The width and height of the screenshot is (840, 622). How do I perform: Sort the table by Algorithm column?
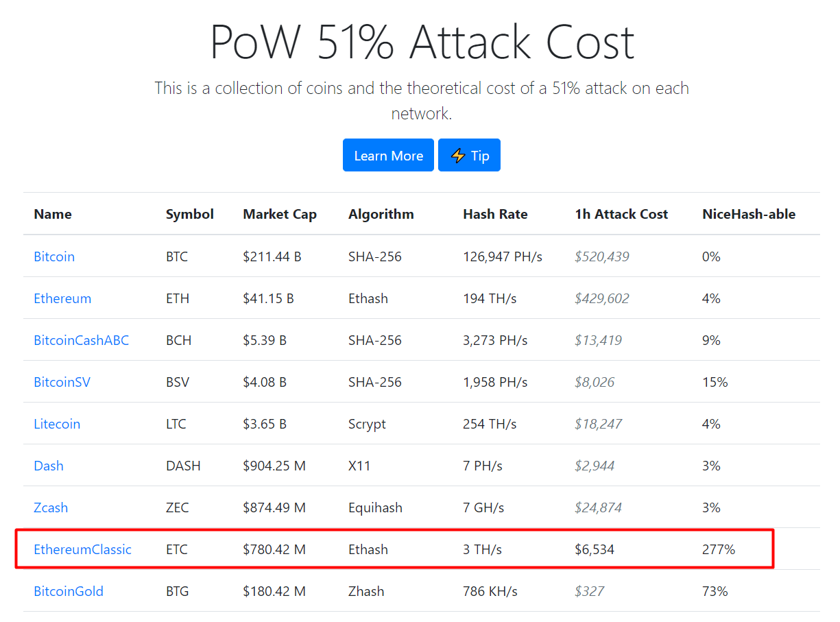(x=381, y=214)
